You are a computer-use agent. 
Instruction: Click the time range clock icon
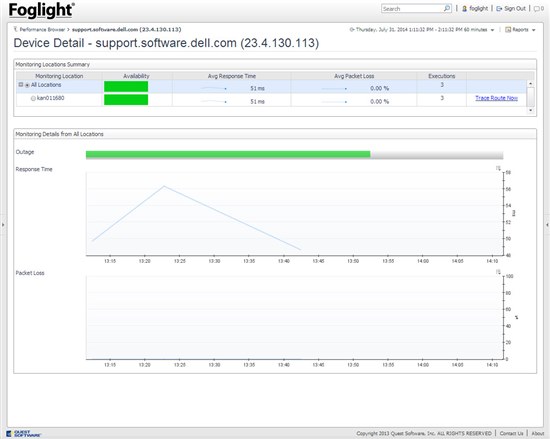coord(352,29)
